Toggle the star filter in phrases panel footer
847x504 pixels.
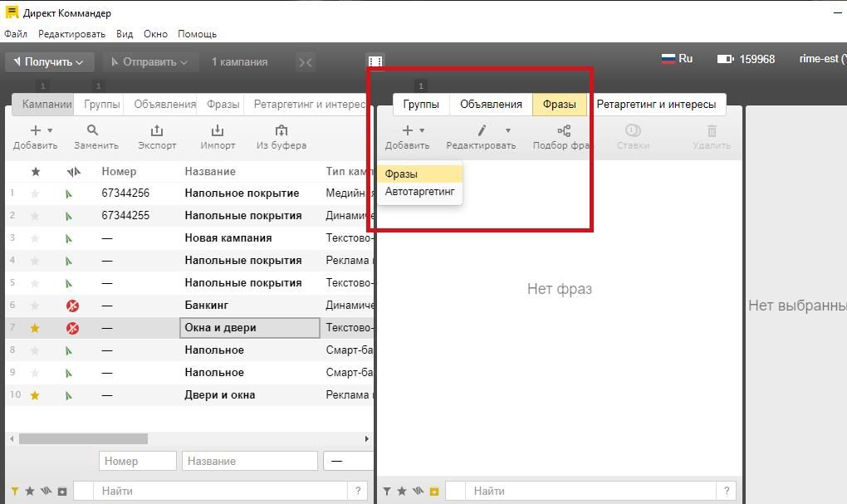click(402, 491)
